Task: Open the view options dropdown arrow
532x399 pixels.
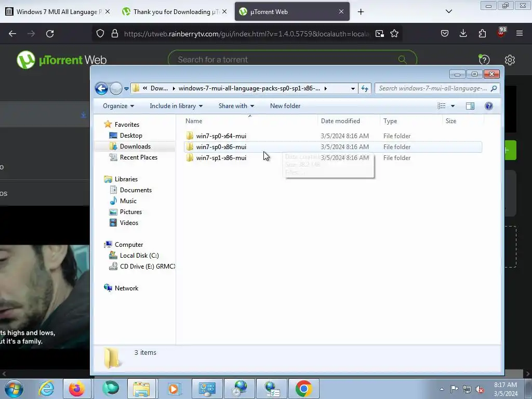Action: [x=453, y=106]
